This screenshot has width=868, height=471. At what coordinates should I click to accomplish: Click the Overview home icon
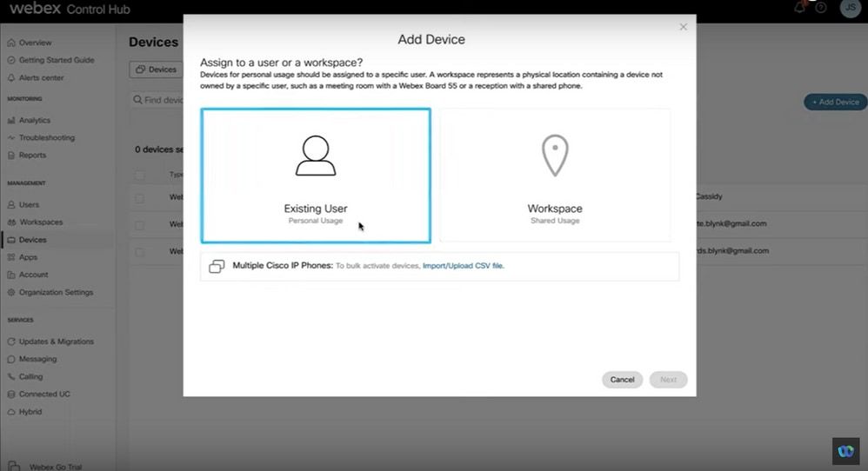pos(11,43)
